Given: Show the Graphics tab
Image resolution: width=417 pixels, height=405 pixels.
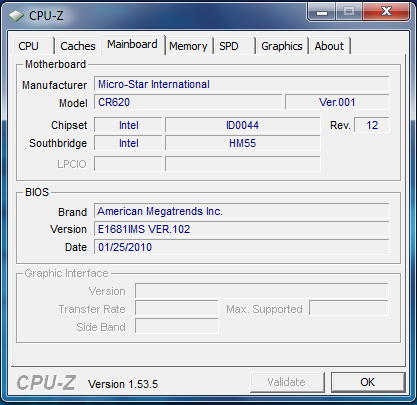Looking at the screenshot, I should click(x=282, y=46).
